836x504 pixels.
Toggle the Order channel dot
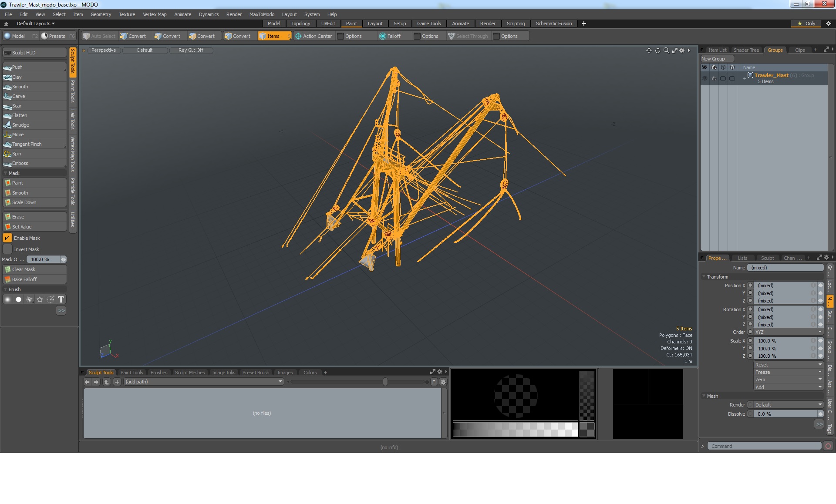(x=750, y=332)
